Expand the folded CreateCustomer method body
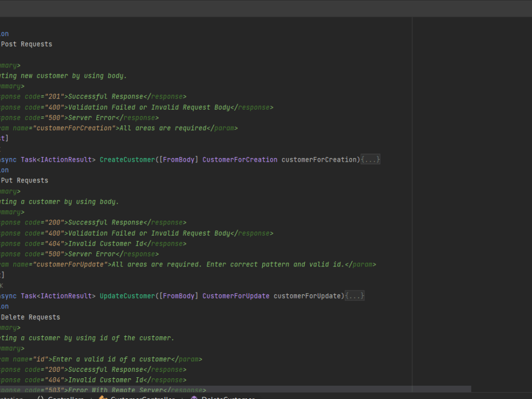The image size is (532, 399). (370, 160)
